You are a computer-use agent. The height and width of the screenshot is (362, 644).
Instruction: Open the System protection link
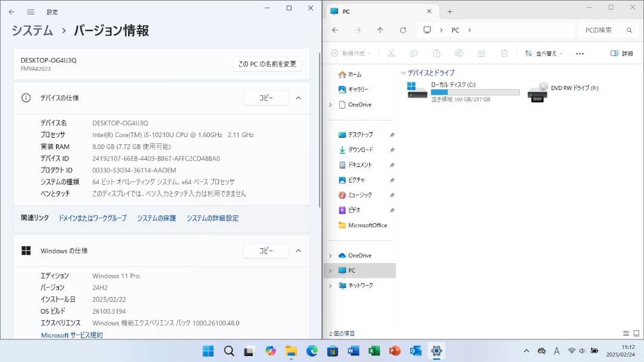point(156,218)
